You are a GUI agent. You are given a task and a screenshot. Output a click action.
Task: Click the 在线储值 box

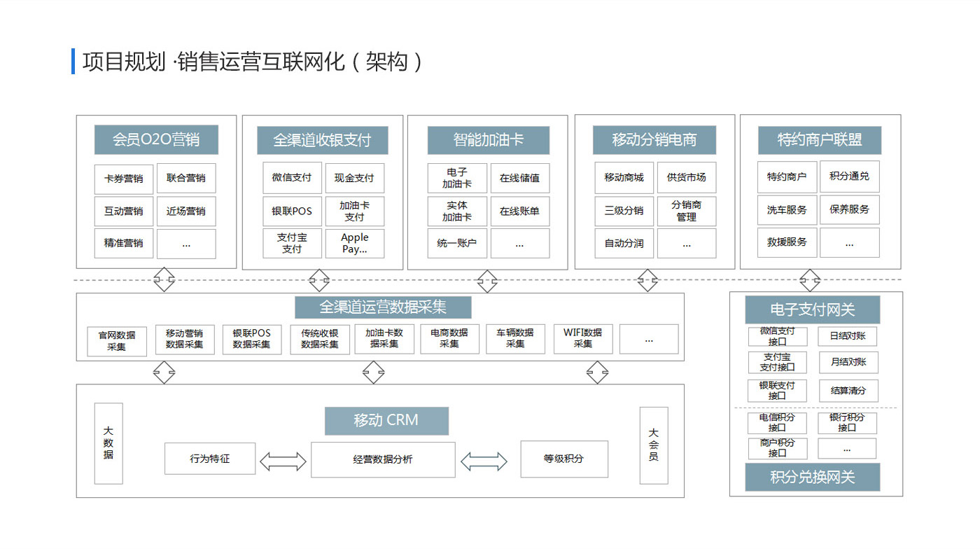coord(520,178)
